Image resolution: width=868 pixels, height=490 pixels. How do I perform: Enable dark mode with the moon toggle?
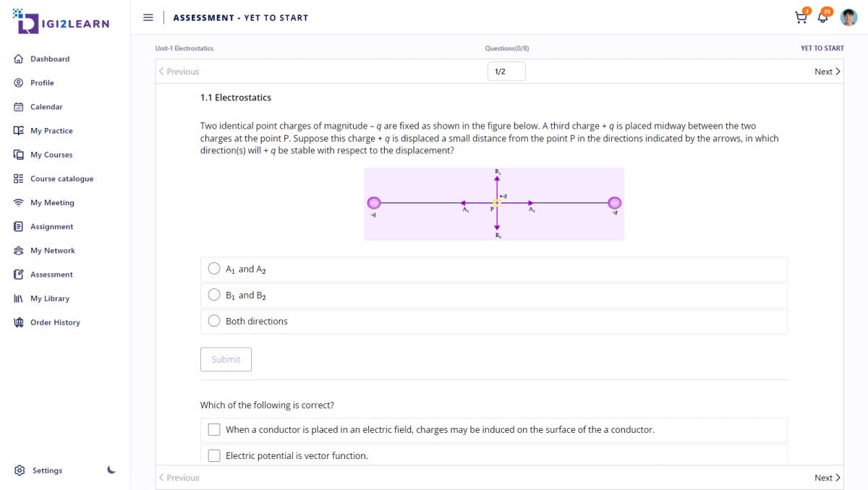click(x=110, y=469)
